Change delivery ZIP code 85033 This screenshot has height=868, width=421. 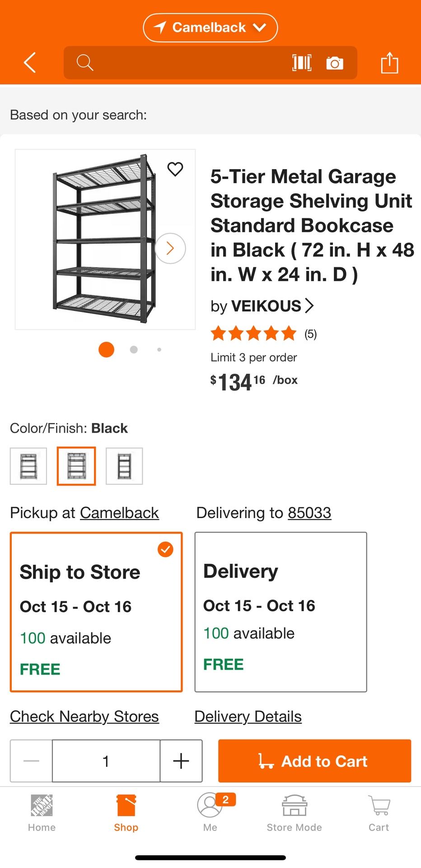(x=309, y=513)
